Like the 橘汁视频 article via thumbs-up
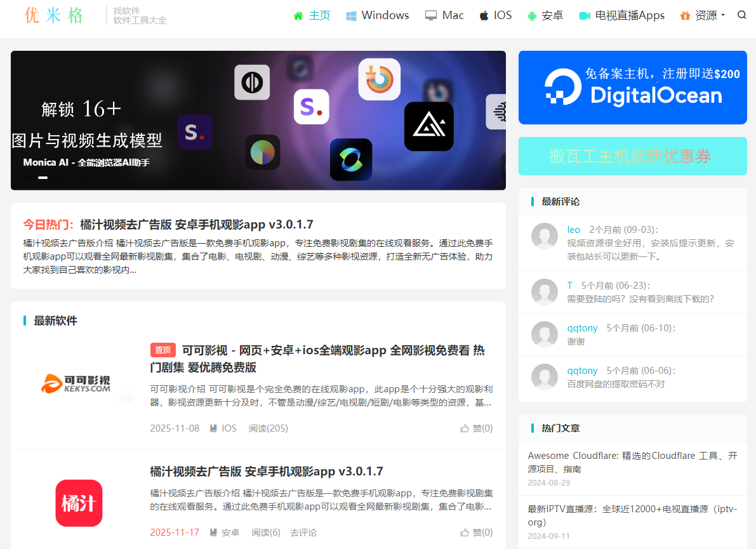756x549 pixels. tap(465, 532)
